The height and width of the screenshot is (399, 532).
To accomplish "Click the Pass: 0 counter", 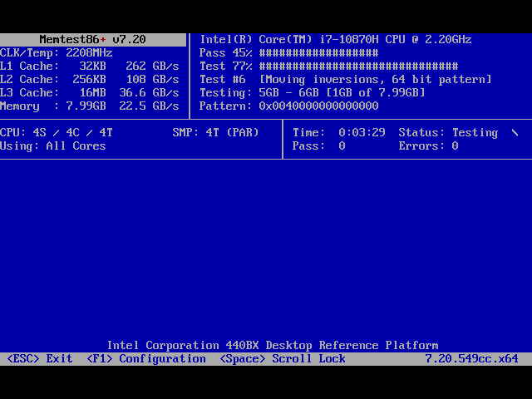I will click(319, 146).
